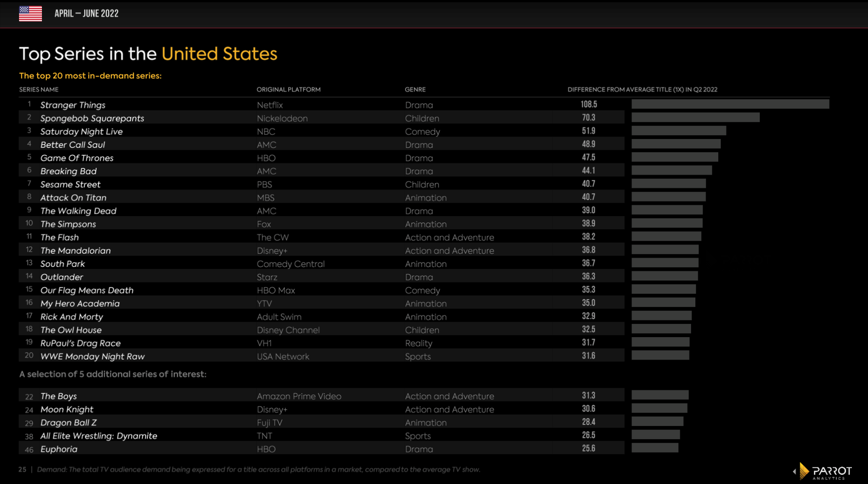Click the Fuji TV platform cell
This screenshot has width=868, height=484.
click(270, 422)
